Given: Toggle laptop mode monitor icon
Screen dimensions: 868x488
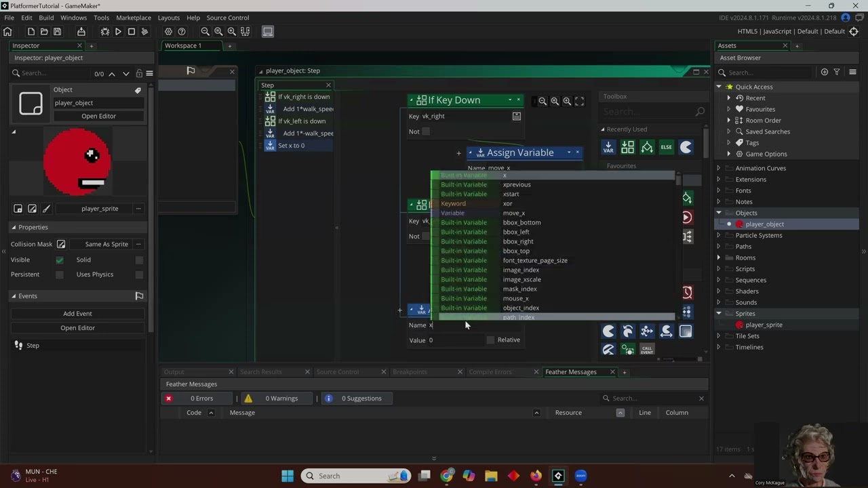Looking at the screenshot, I should click(x=268, y=31).
